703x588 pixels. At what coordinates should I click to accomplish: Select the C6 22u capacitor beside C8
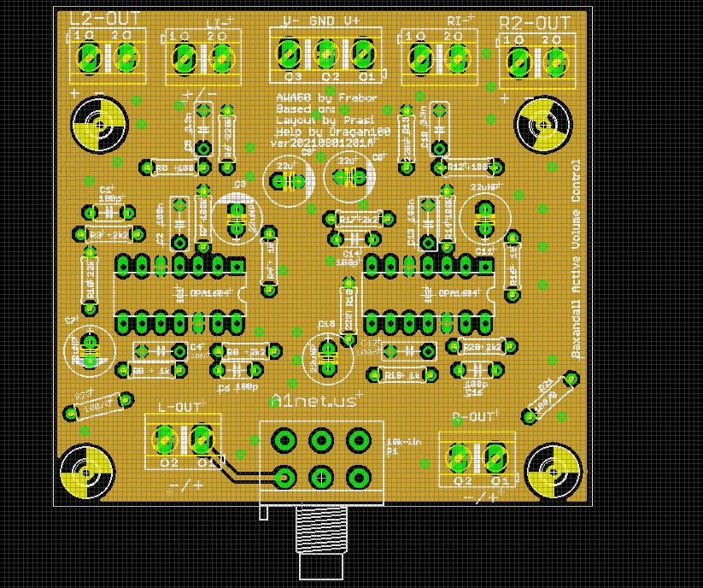point(349,177)
